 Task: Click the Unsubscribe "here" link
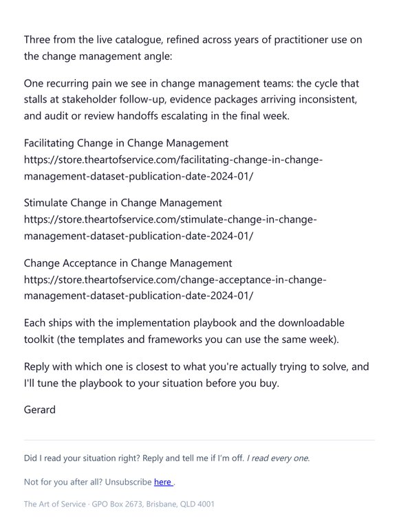point(163,482)
